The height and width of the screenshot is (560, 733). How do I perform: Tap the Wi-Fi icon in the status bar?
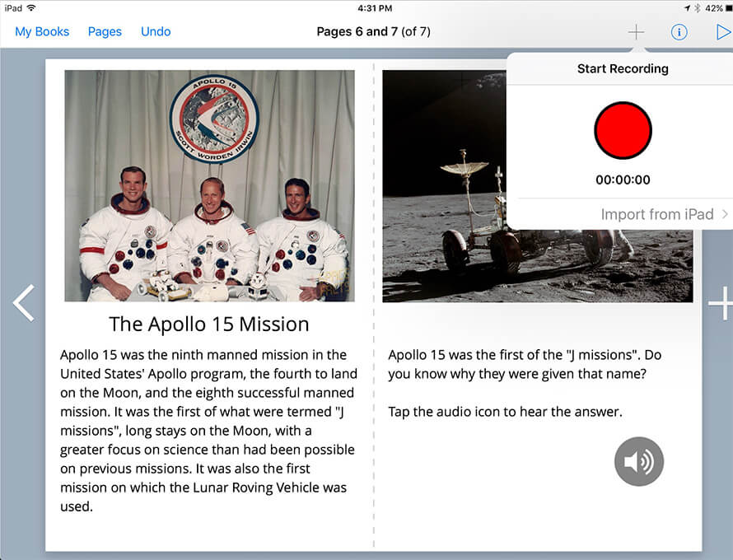30,7
